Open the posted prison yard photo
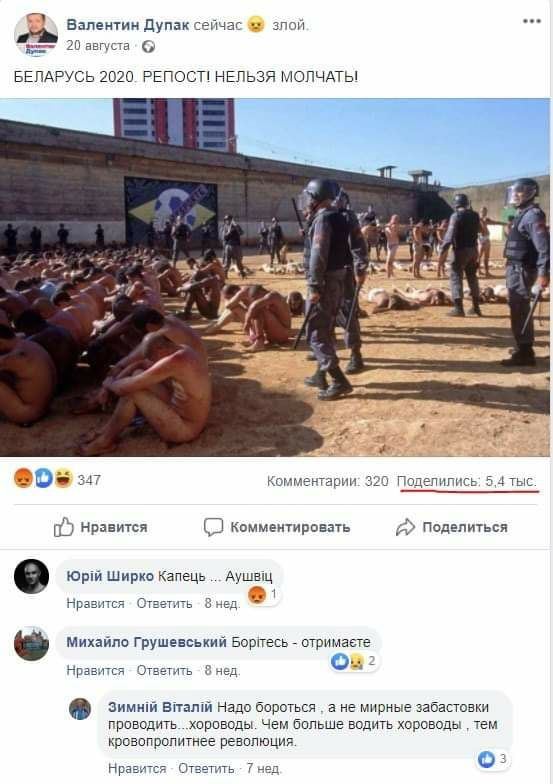Screen dimensions: 553x784 pos(275,278)
